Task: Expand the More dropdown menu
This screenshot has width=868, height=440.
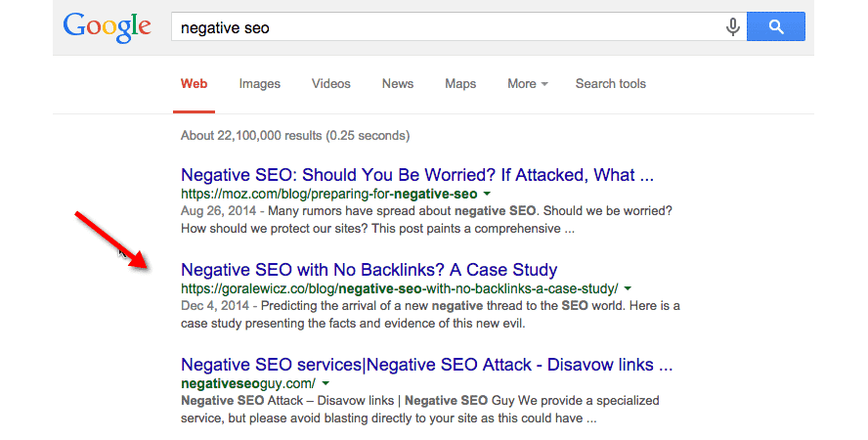Action: coord(528,83)
